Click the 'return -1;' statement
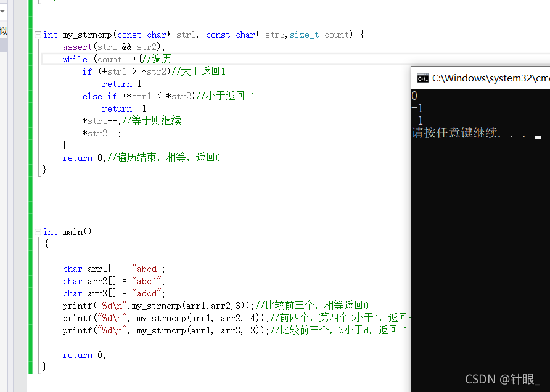 point(126,108)
